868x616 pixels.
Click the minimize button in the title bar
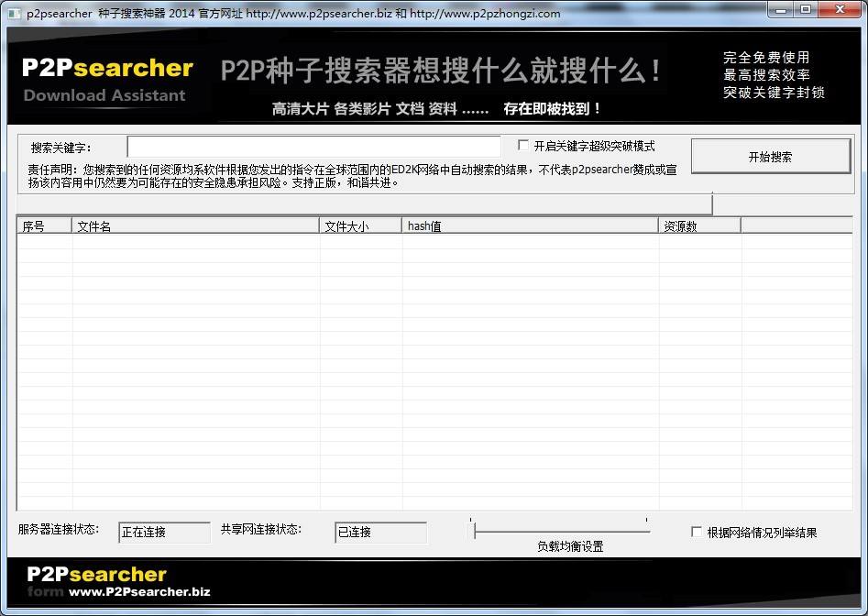[x=781, y=9]
